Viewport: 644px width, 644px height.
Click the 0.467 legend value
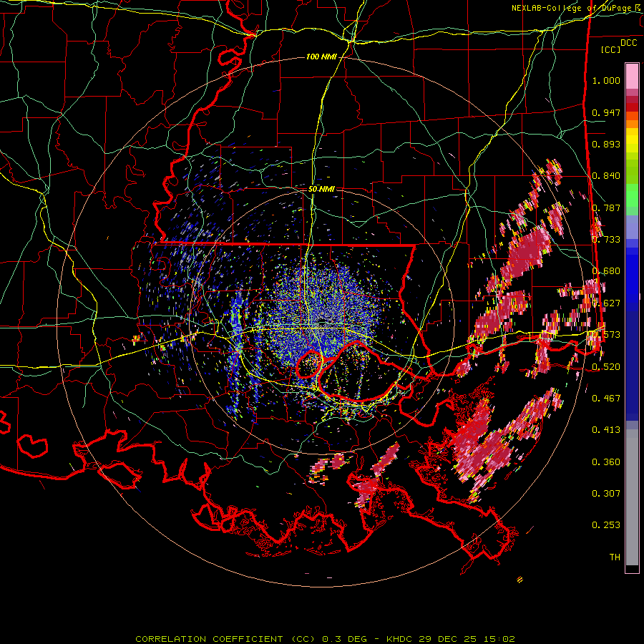(606, 398)
